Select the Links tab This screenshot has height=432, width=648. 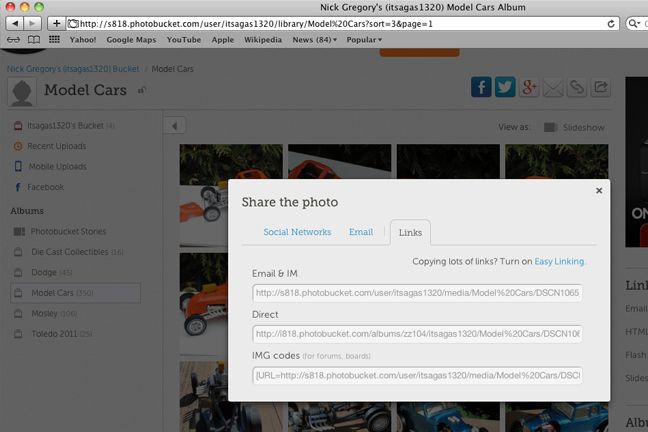coord(410,232)
